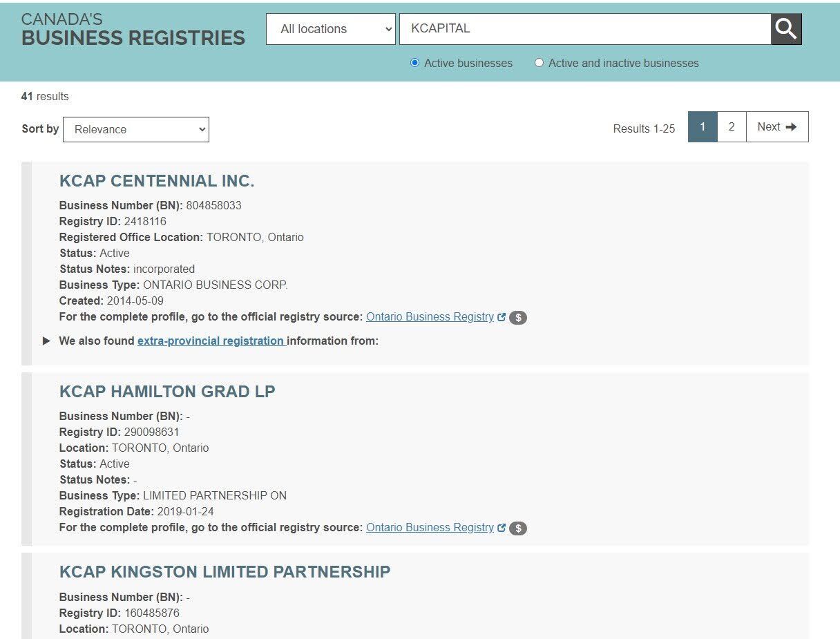Click the paid-source dollar icon for KCAP HAMILTON GRAD LP

tap(518, 528)
